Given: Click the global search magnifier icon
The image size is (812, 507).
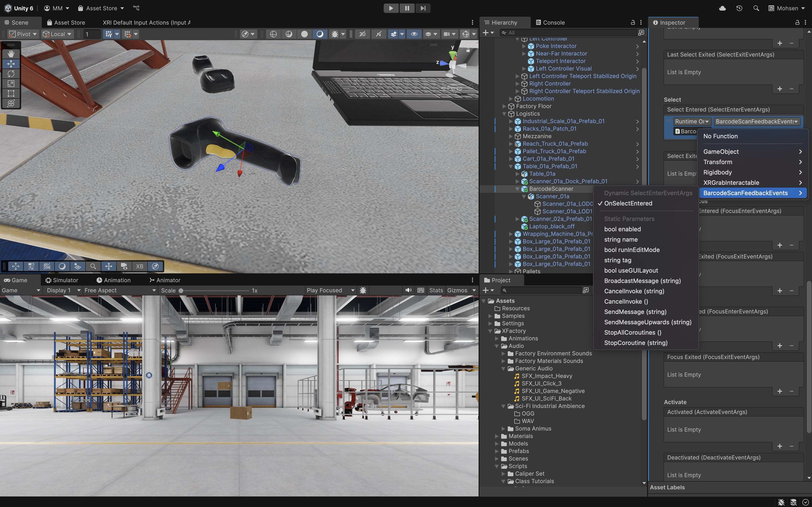Looking at the screenshot, I should pos(756,8).
